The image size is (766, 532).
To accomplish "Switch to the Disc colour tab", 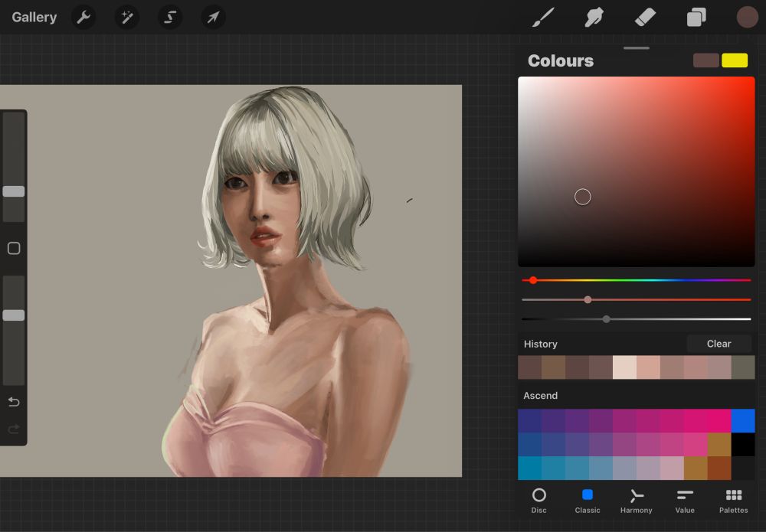I will (539, 501).
